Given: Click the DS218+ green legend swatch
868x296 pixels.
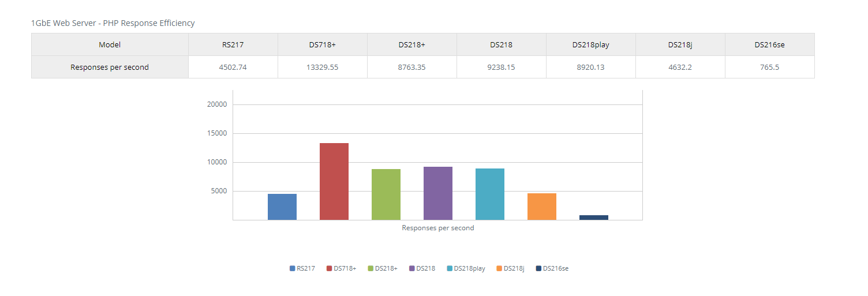Looking at the screenshot, I should [x=371, y=268].
